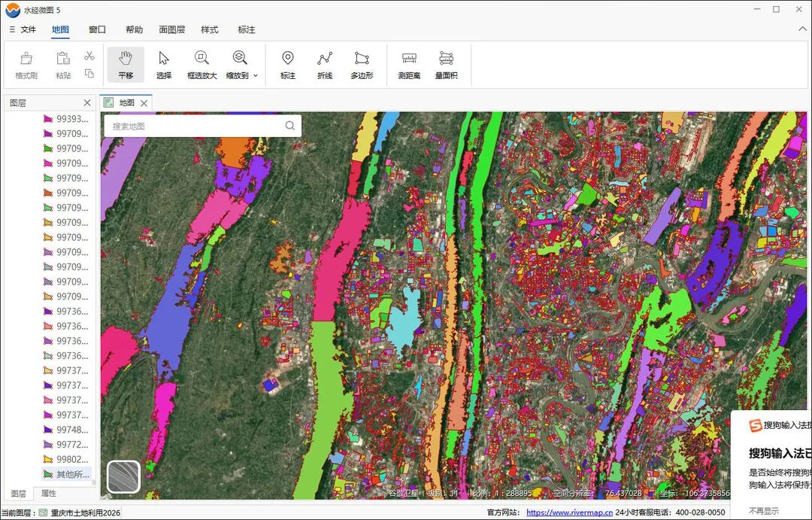The width and height of the screenshot is (812, 520).
Task: Click 重庆市土地利用2026 in the status bar
Action: pos(86,512)
